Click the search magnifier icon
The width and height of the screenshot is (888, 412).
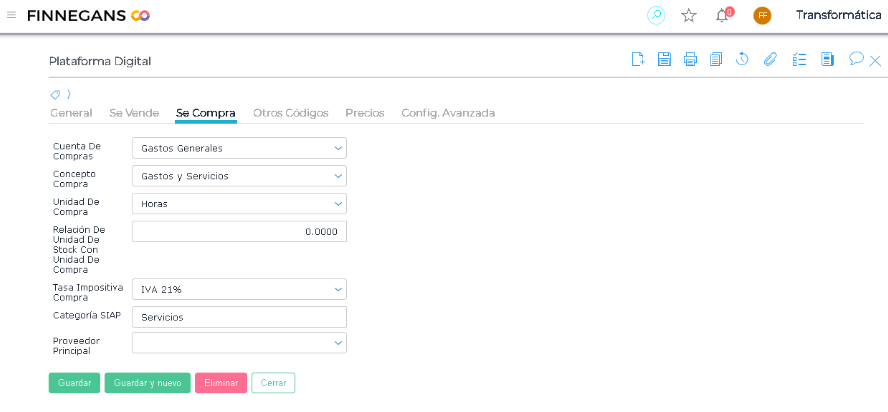pos(656,15)
